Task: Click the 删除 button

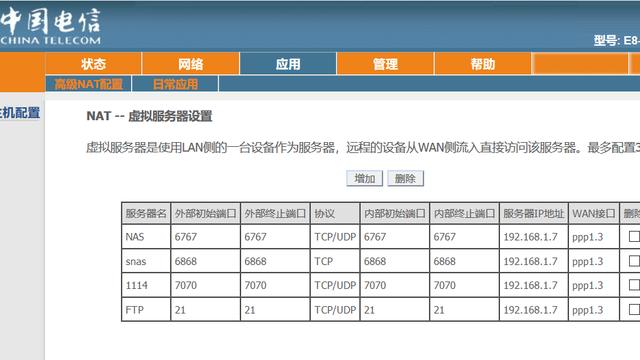Action: 405,178
